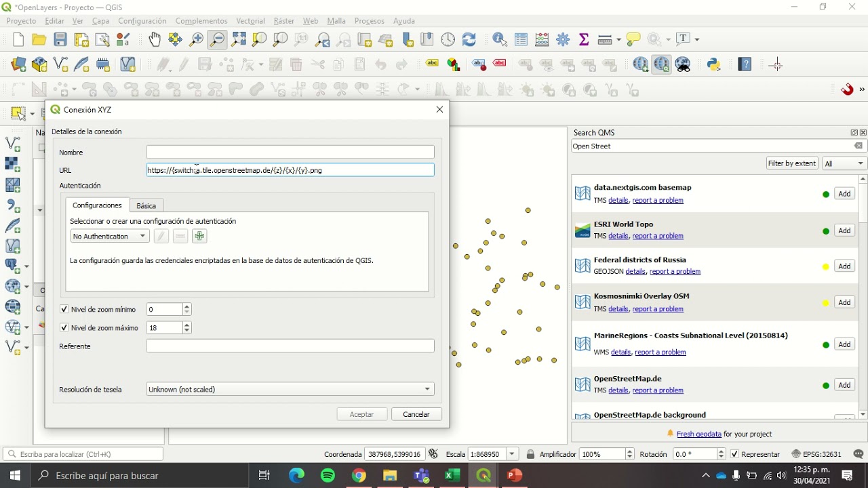Activate the map tips speech bubble
Screen dimensions: 868x488
click(633, 40)
